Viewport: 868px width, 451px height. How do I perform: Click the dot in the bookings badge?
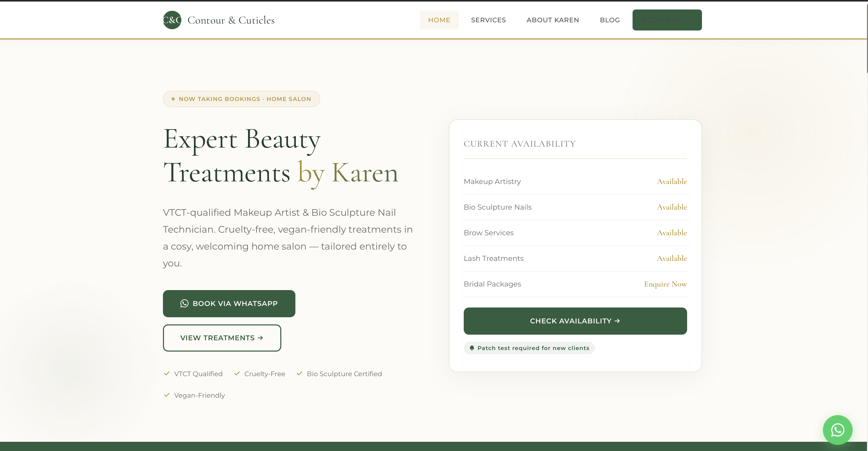click(x=173, y=99)
